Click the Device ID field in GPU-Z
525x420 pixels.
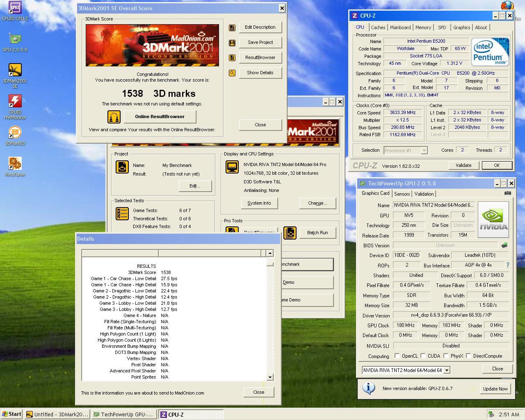(406, 255)
